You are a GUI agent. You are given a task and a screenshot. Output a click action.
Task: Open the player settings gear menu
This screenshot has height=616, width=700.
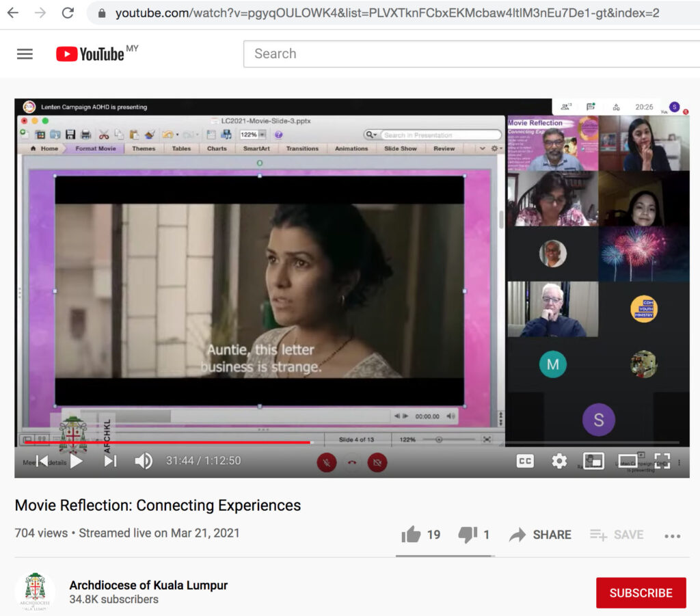[x=559, y=461]
